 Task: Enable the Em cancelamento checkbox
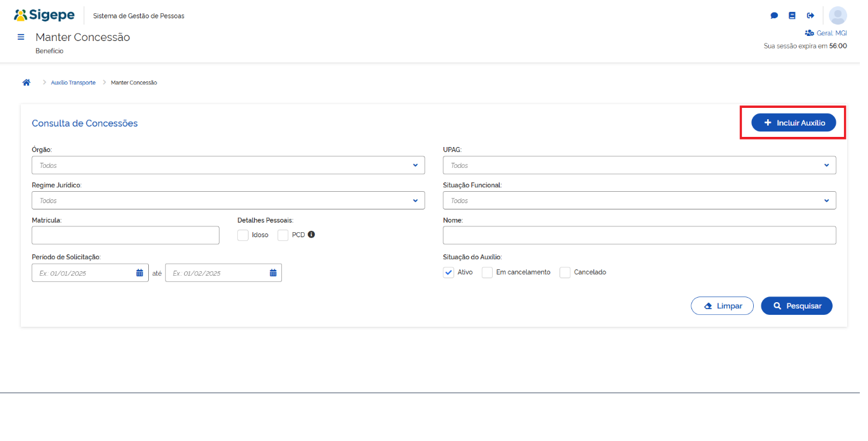coord(487,273)
